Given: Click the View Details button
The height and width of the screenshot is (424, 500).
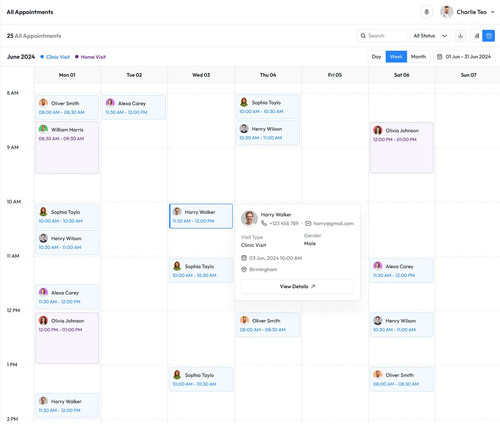Looking at the screenshot, I should (x=297, y=286).
